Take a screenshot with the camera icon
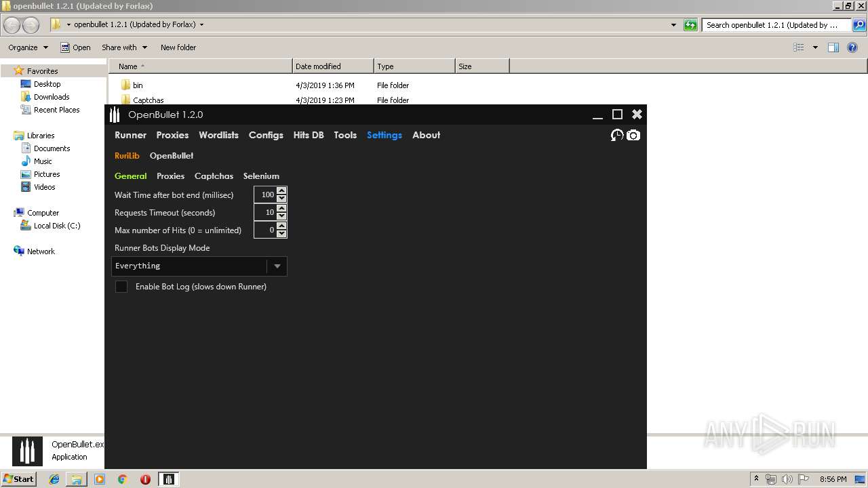Screen dimensions: 868x488 tap(633, 135)
